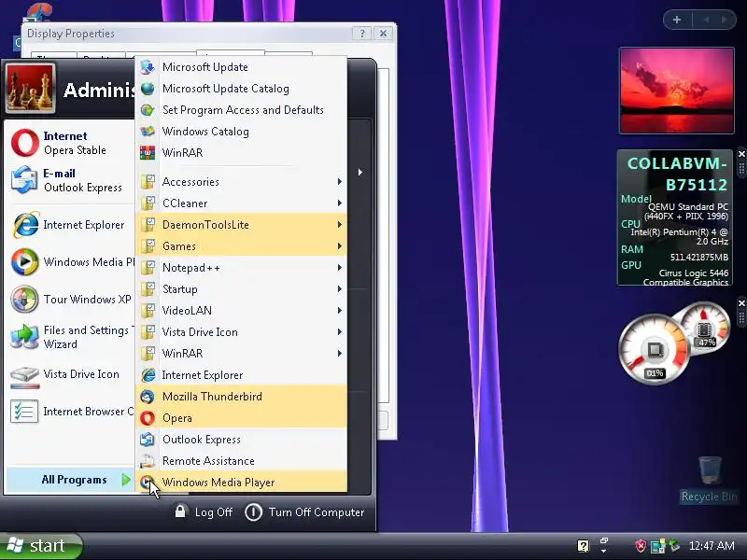Expand the Vista Drive Icon folder

coord(242,332)
